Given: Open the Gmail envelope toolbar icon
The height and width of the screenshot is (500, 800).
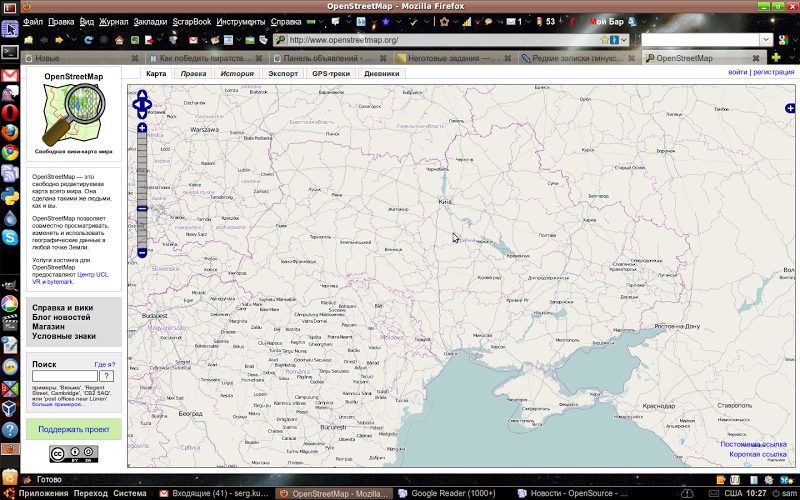Looking at the screenshot, I should pyautogui.click(x=193, y=40).
